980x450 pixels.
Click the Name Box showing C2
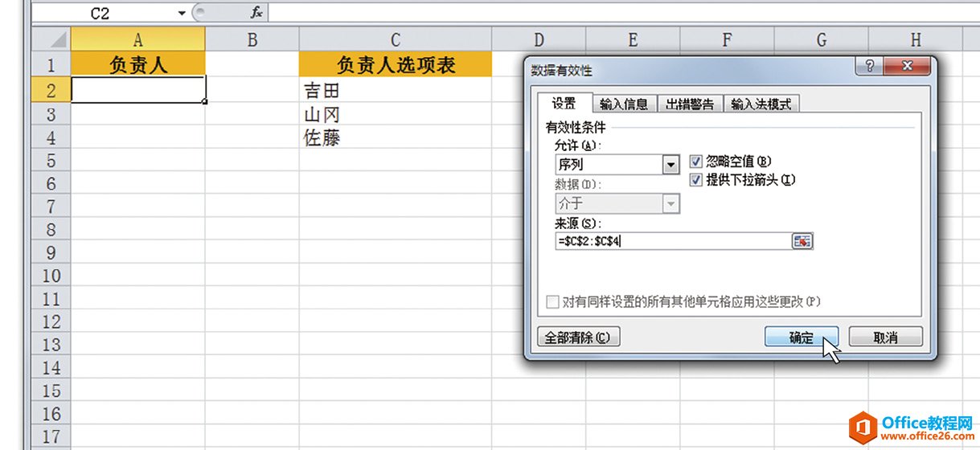pyautogui.click(x=103, y=14)
